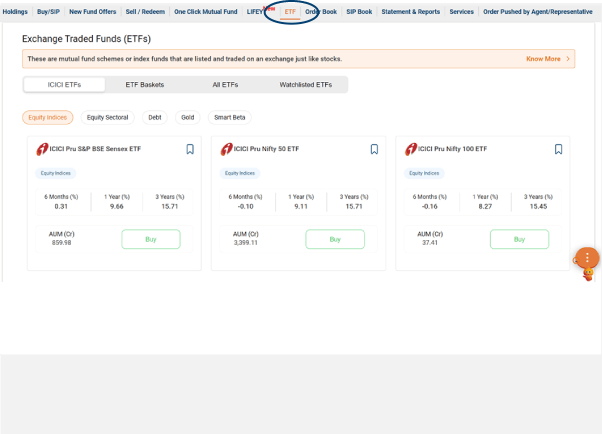This screenshot has width=602, height=434.
Task: Select the Equity Indices filter chip
Action: click(48, 117)
